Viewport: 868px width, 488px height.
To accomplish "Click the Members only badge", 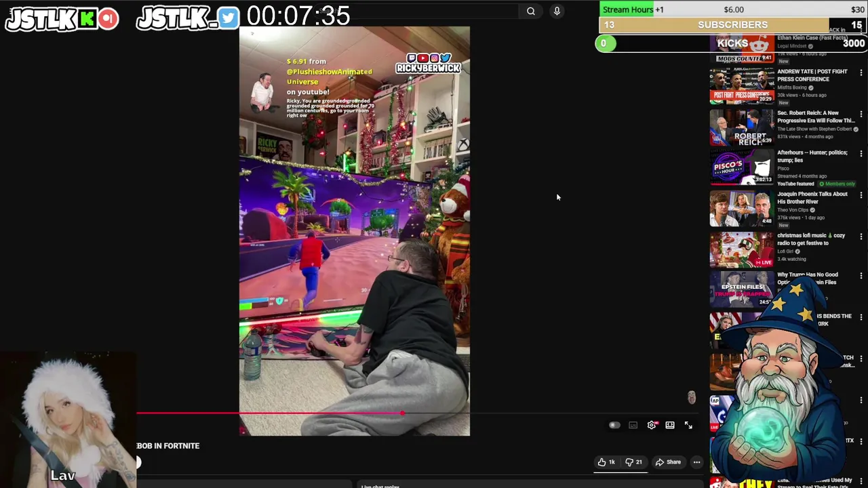I will (x=837, y=184).
